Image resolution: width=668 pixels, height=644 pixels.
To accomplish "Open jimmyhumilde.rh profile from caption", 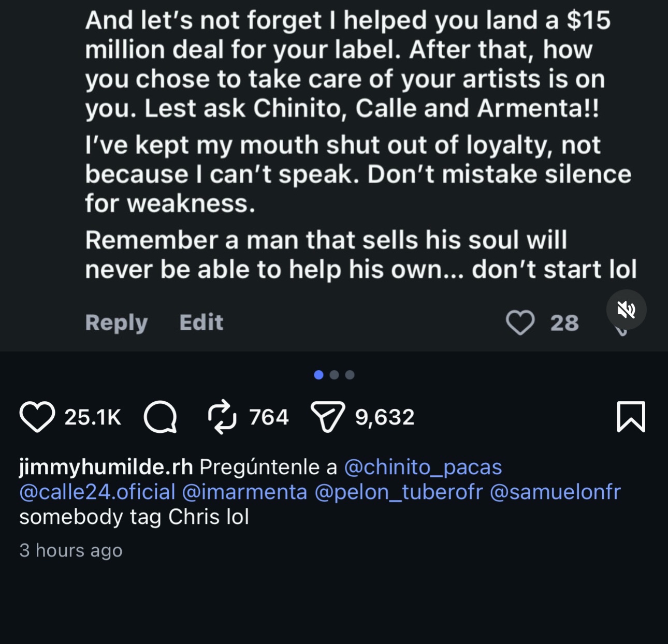I will click(x=106, y=467).
